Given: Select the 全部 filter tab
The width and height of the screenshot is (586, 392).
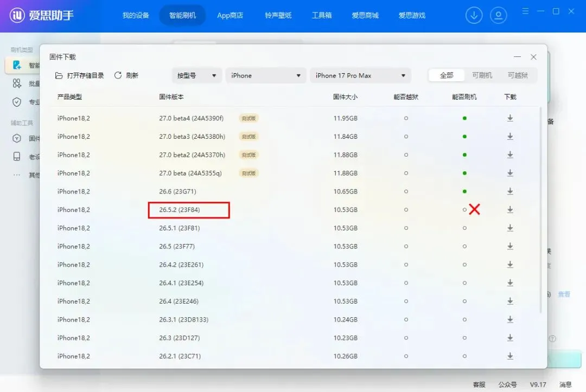Looking at the screenshot, I should coord(446,75).
